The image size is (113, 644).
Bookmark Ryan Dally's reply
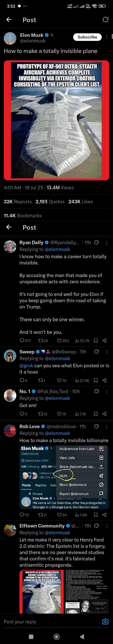tap(96, 341)
